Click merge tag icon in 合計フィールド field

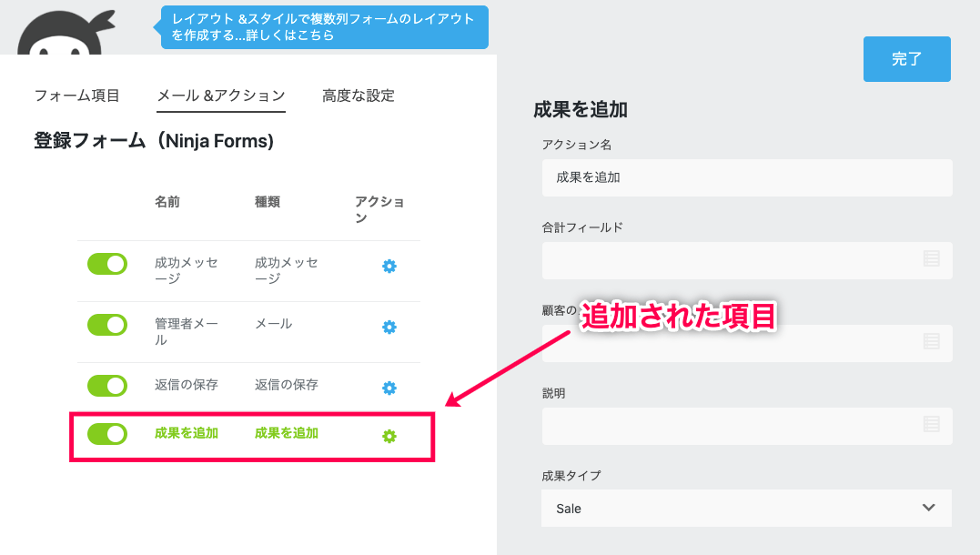[931, 258]
